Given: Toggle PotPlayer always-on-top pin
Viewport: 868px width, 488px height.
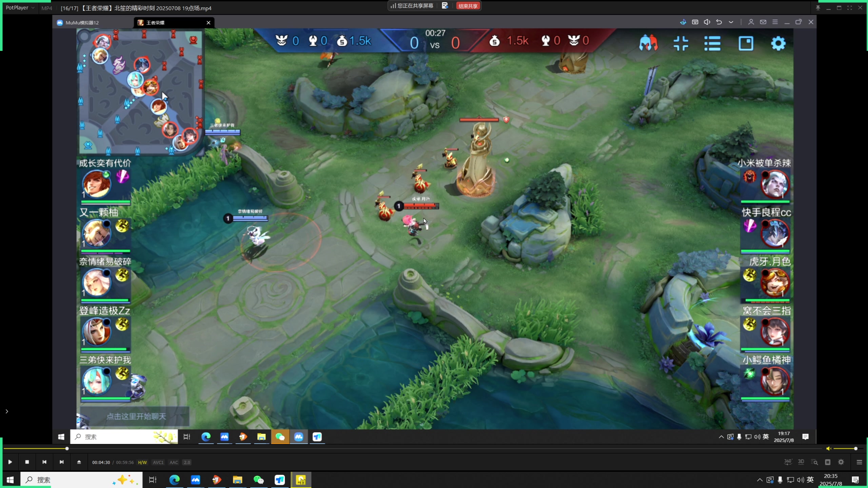Looking at the screenshot, I should click(818, 8).
